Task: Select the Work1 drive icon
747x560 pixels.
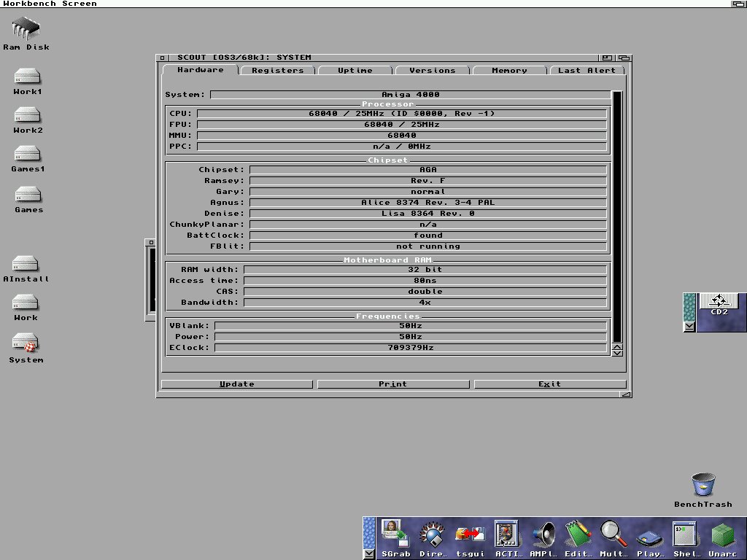Action: tap(27, 82)
